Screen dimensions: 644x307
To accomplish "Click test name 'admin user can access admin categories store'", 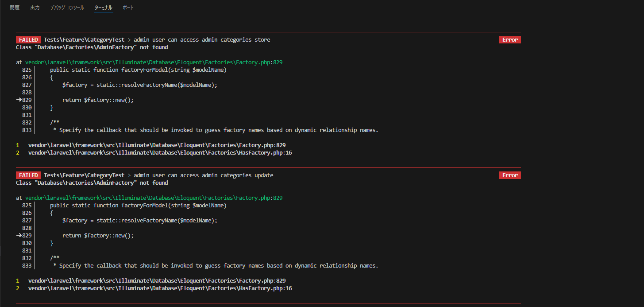I will coord(202,40).
